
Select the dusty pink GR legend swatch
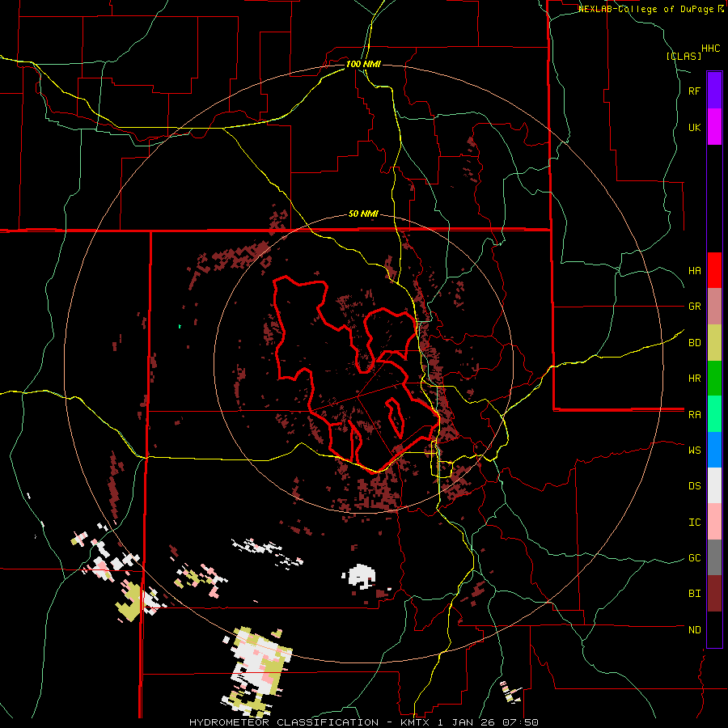(714, 307)
